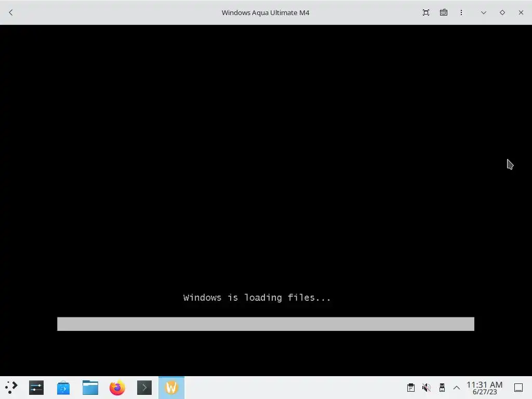
Task: Open the Dolphin file manager
Action: click(x=90, y=388)
